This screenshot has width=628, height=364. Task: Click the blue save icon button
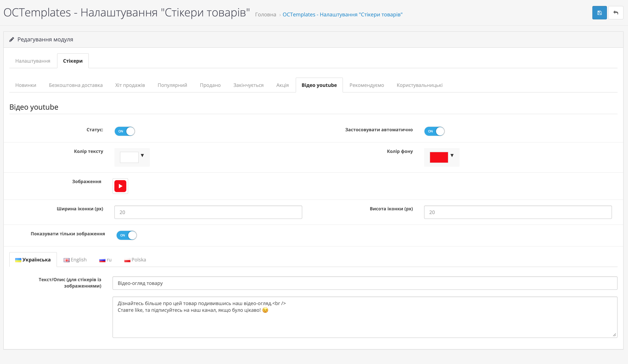tap(599, 13)
